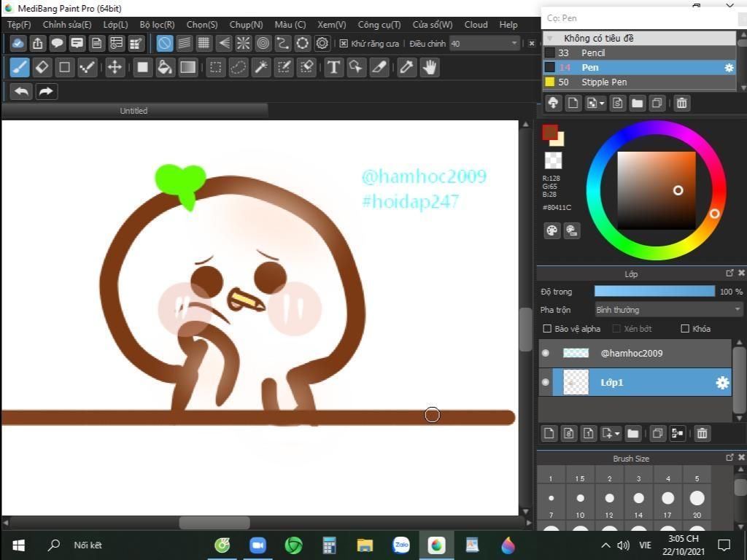
Task: Open the Bộ lọc(R) menu
Action: (158, 25)
